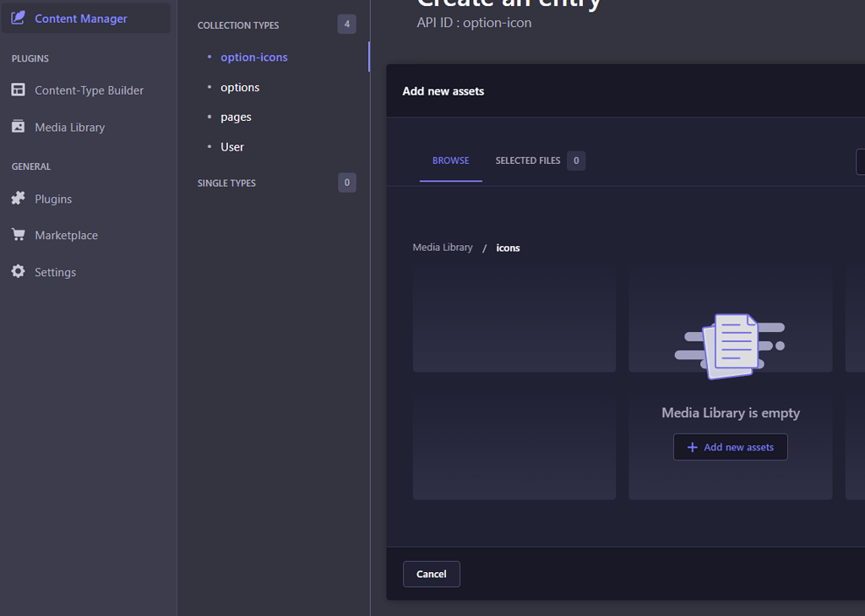The height and width of the screenshot is (616, 865).
Task: Click the Add new assets button
Action: pyautogui.click(x=730, y=446)
